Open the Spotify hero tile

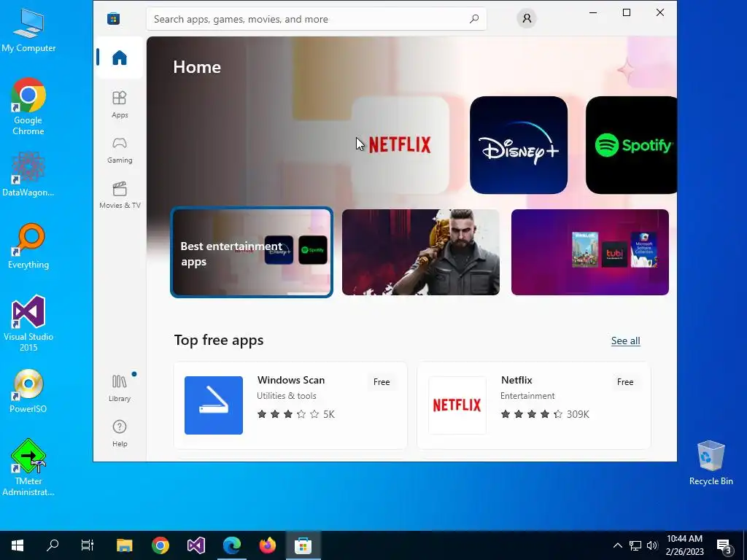631,145
